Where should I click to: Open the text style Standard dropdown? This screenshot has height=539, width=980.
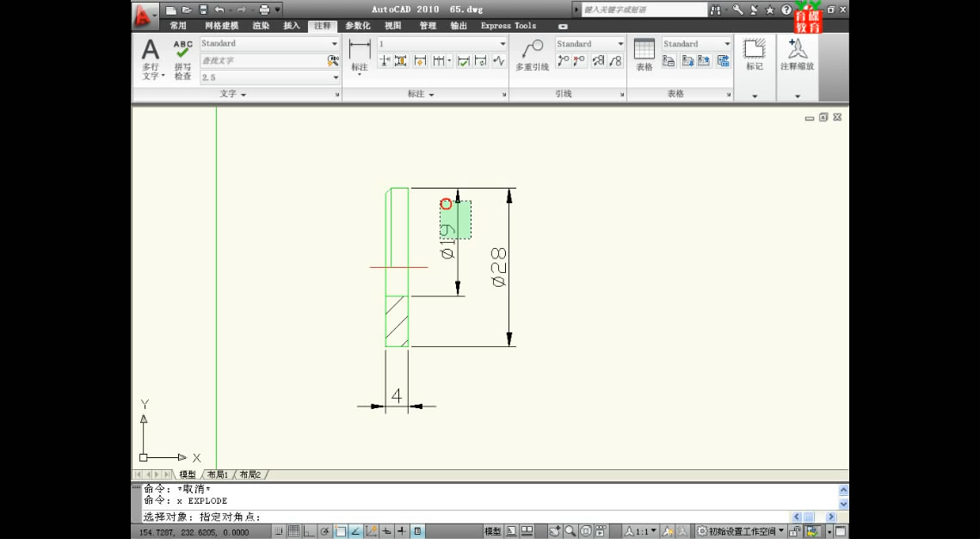coord(269,44)
